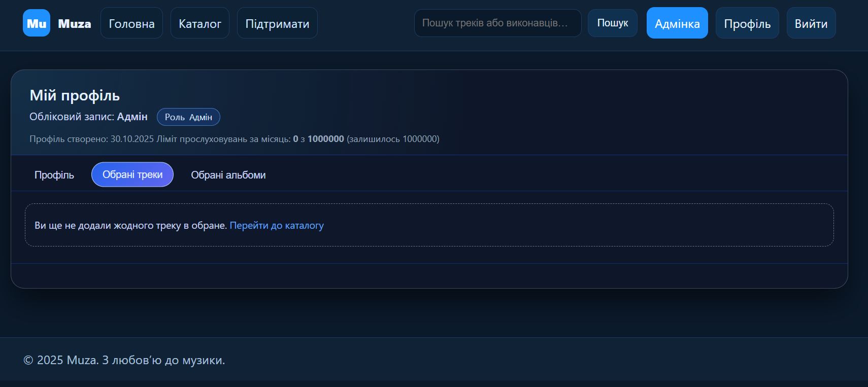The height and width of the screenshot is (387, 868).
Task: Click the bold Адмін account name
Action: click(x=132, y=117)
